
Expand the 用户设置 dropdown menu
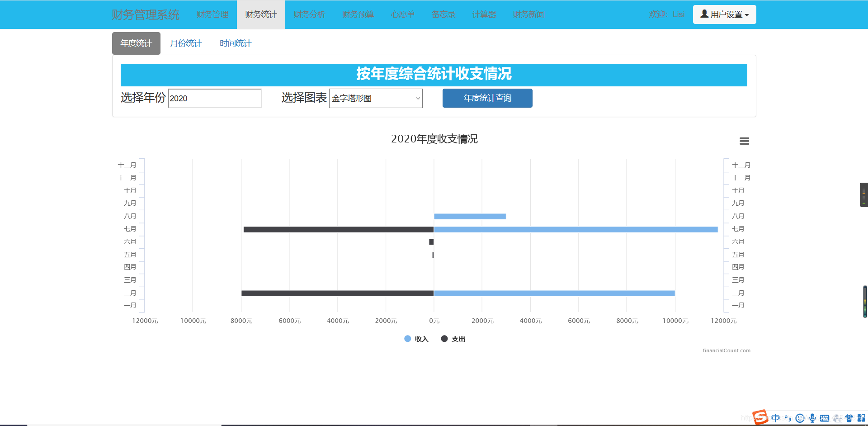tap(724, 14)
